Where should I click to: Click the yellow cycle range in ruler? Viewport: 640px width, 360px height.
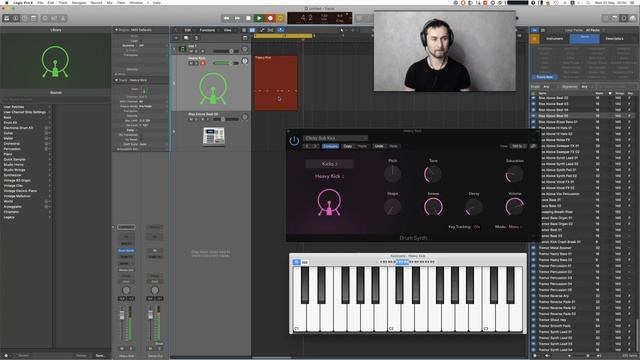click(x=283, y=36)
